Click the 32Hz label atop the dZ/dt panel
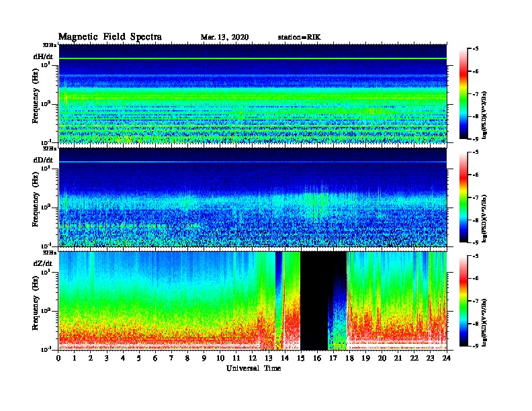532x411 pixels. pos(50,253)
